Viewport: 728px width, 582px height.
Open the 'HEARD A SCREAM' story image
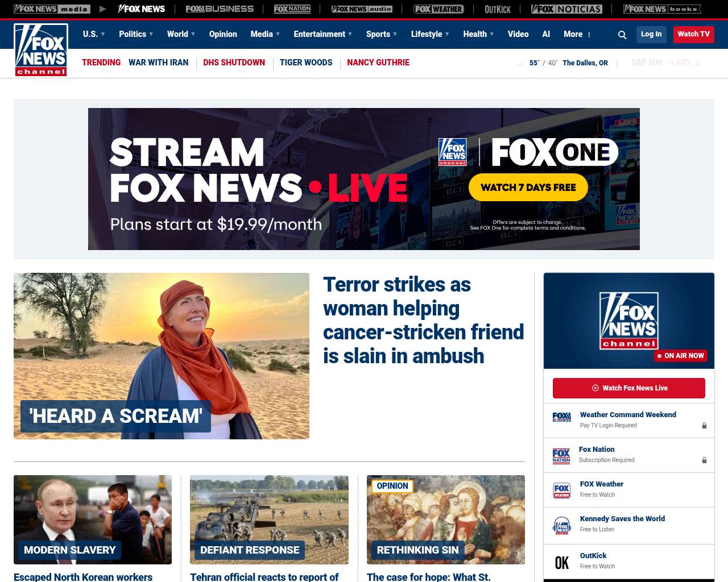pos(162,356)
